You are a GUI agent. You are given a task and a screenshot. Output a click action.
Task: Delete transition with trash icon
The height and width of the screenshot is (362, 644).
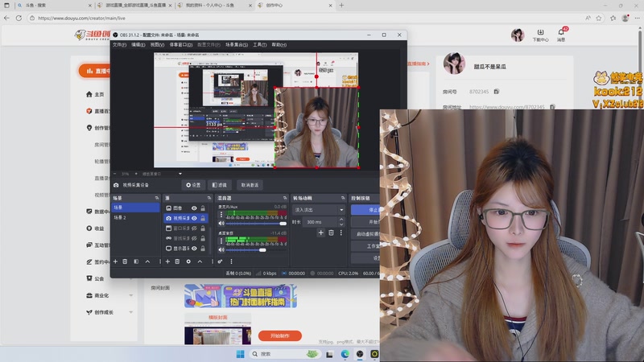tap(331, 232)
